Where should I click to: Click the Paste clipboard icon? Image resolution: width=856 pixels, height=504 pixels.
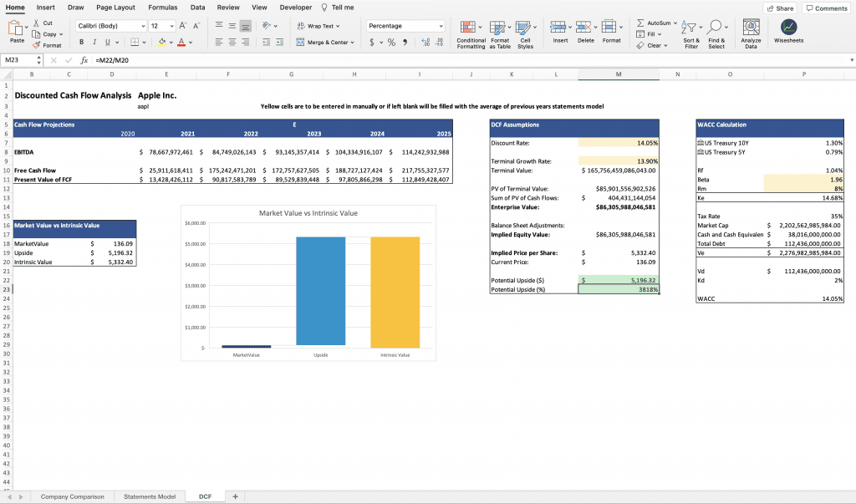pos(16,28)
